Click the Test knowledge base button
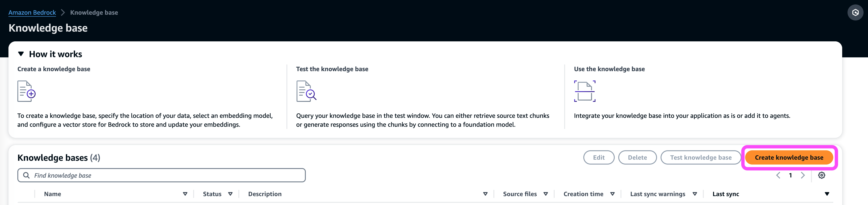This screenshot has width=868, height=205. click(x=700, y=158)
